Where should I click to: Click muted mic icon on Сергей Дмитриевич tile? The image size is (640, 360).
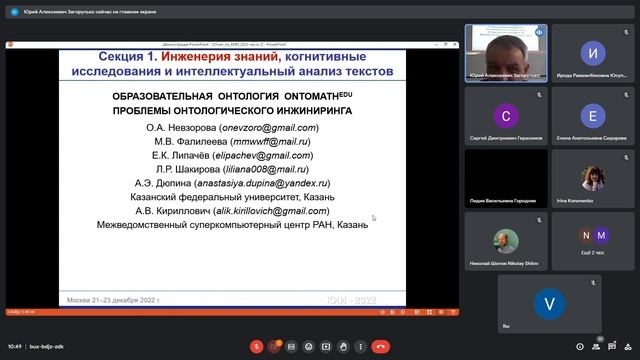[x=539, y=95]
